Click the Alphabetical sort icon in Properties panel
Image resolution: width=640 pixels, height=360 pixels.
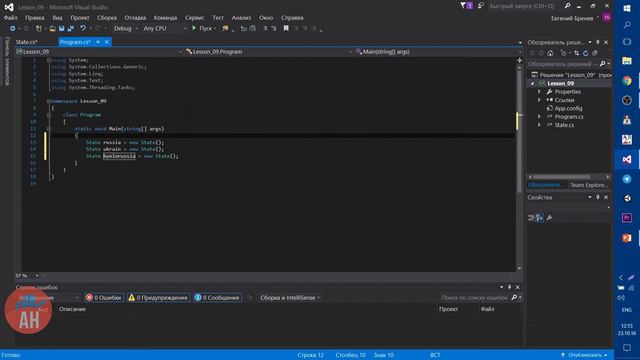coord(540,218)
